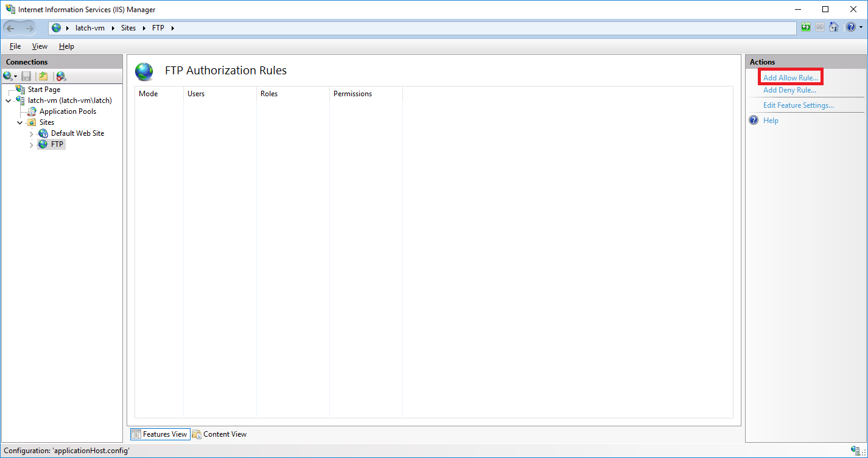Collapse the latch-vm server node
This screenshot has width=868, height=458.
[x=8, y=100]
